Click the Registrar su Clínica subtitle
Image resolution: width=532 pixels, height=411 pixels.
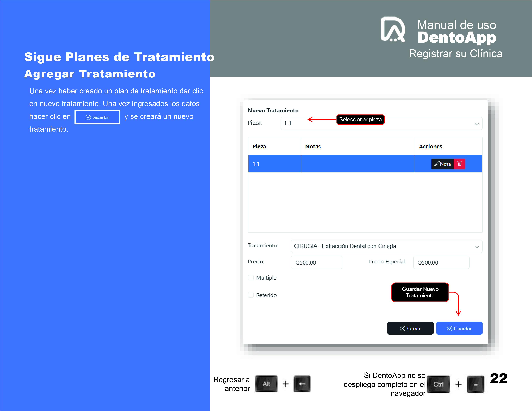tap(455, 53)
